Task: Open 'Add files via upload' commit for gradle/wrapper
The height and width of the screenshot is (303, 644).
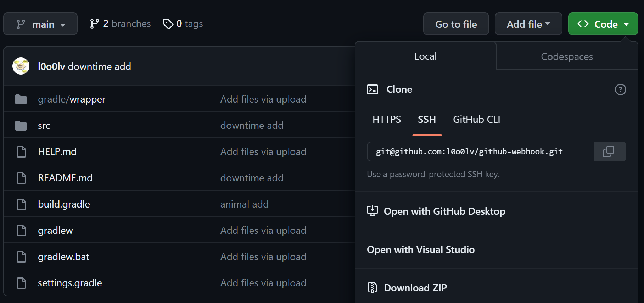Action: click(x=263, y=99)
